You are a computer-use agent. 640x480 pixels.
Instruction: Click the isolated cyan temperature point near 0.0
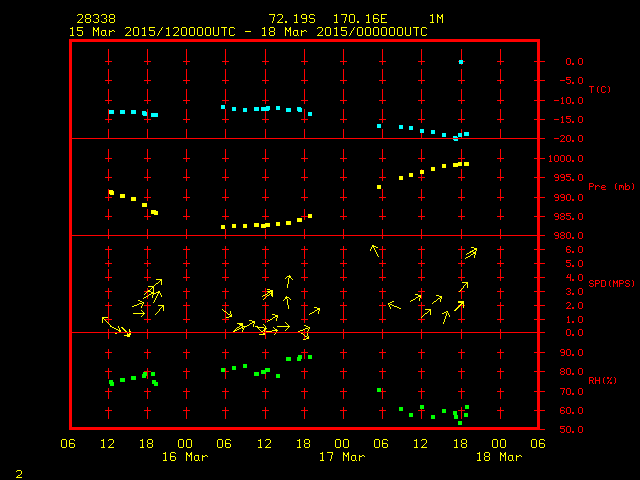[x=461, y=62]
